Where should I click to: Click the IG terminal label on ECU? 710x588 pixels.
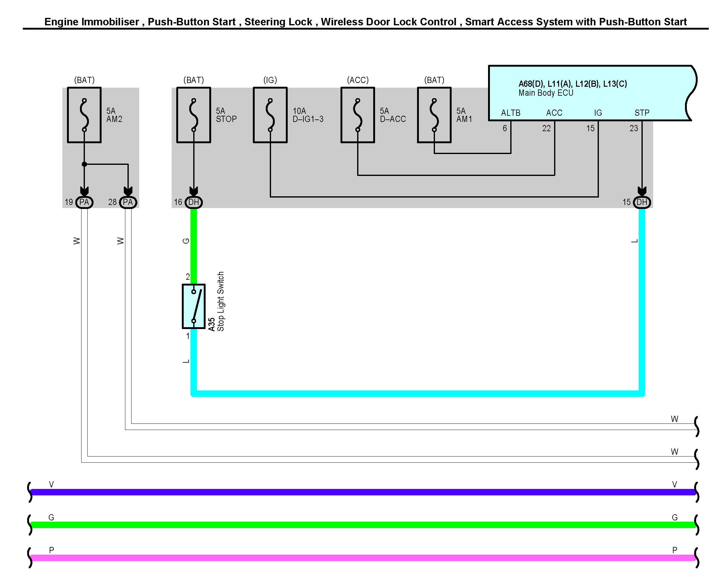point(598,113)
